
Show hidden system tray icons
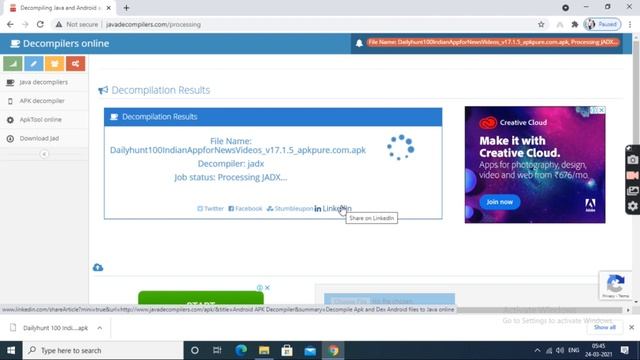coord(537,351)
